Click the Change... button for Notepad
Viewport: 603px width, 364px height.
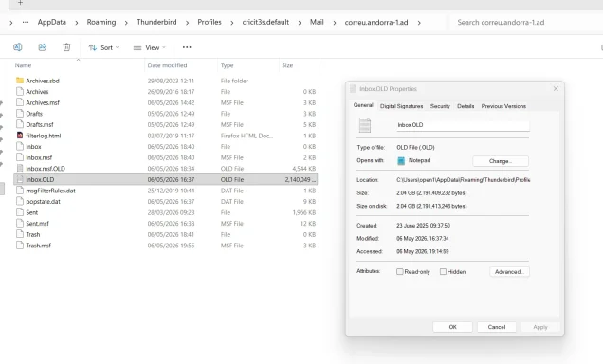pos(501,161)
